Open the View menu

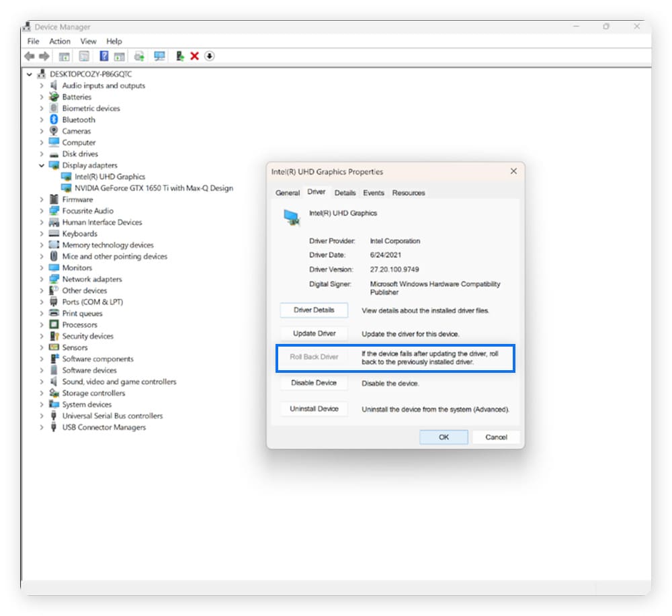88,41
